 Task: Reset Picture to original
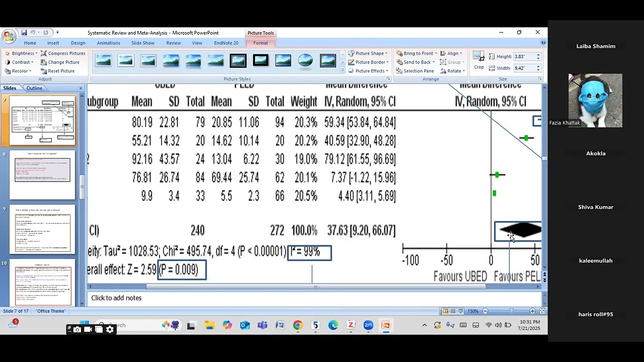57,71
